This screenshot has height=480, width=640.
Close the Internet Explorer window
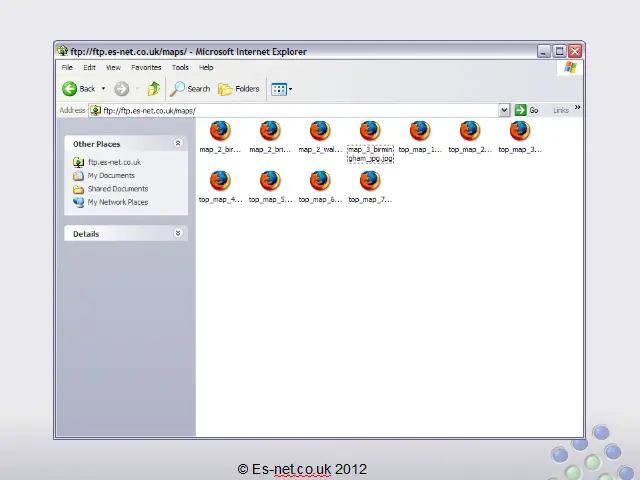coord(575,51)
